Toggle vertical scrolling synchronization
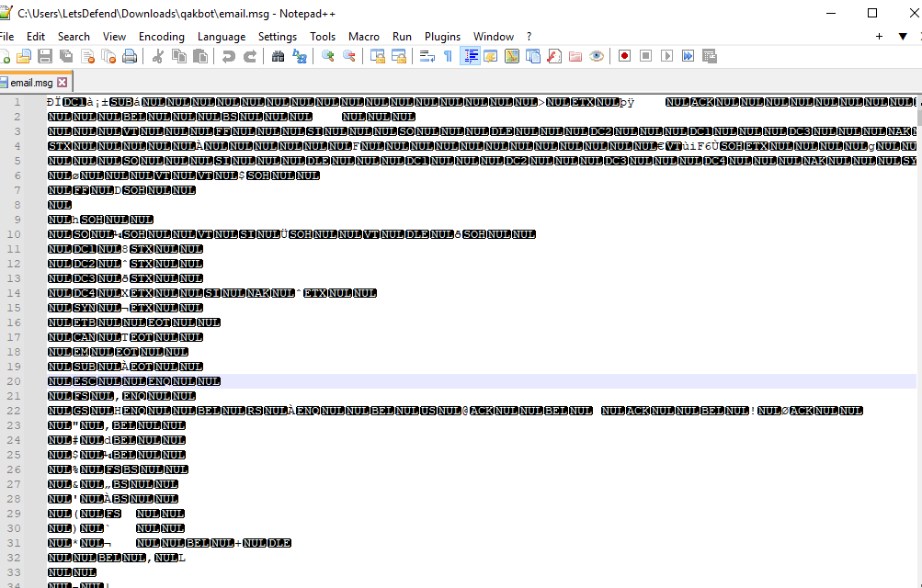Image resolution: width=922 pixels, height=588 pixels. [378, 56]
